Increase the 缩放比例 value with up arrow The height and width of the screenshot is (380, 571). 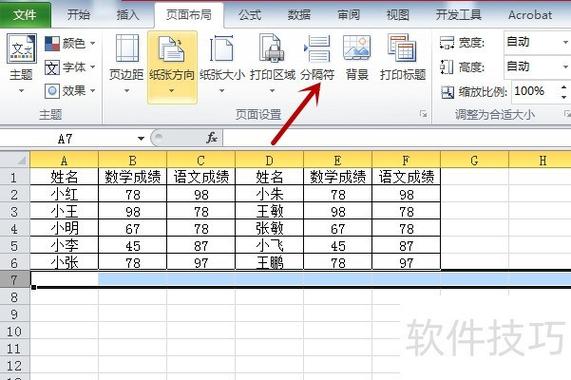[x=564, y=87]
